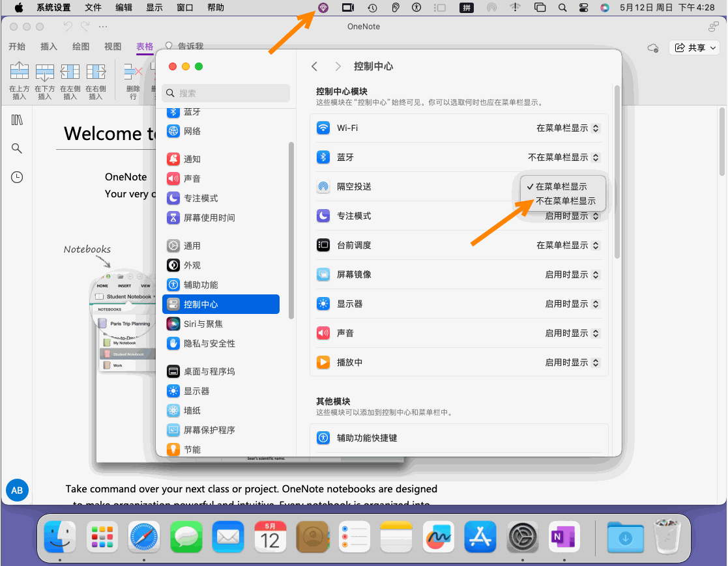Viewport: 728px width, 566px height.
Task: Open Calendar from the Dock
Action: (x=270, y=537)
